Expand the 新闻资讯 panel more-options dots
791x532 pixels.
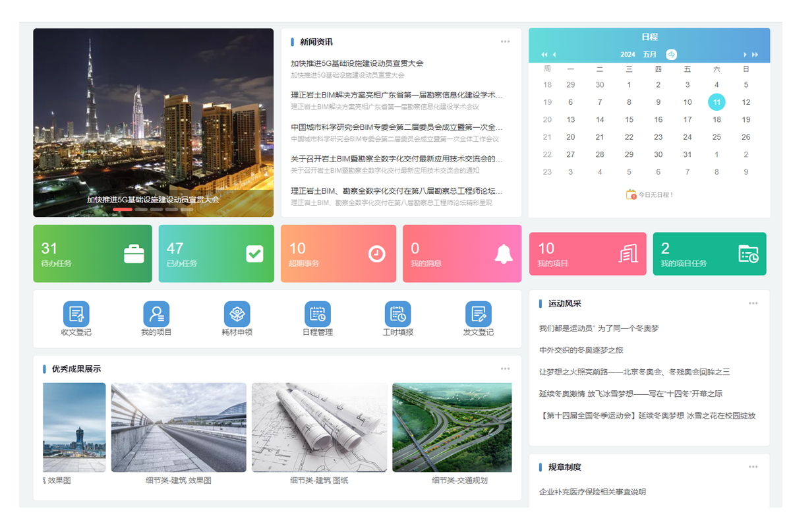(505, 42)
